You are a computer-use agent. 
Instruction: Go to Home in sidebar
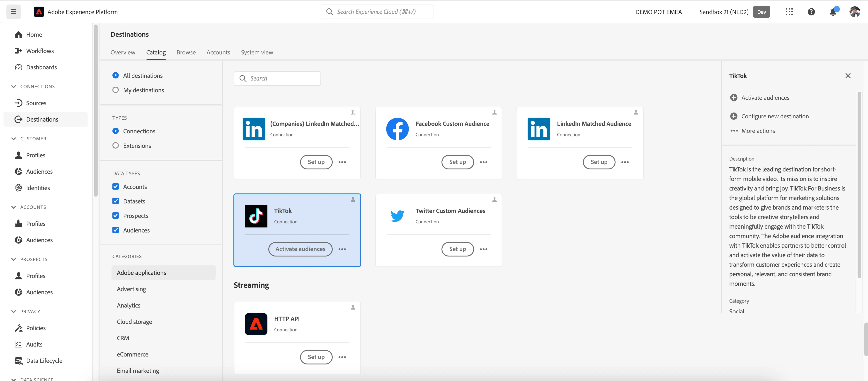(34, 34)
